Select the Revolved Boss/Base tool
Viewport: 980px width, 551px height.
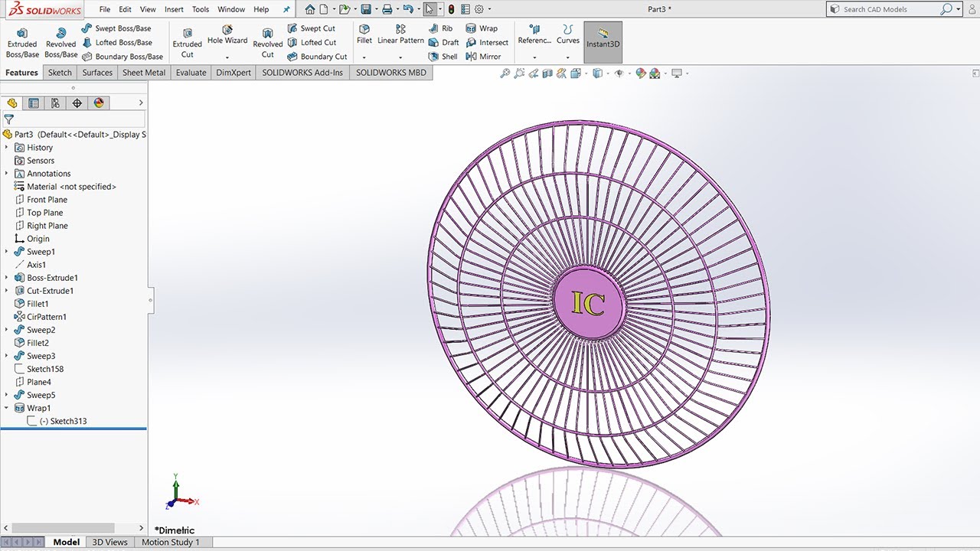tap(60, 44)
